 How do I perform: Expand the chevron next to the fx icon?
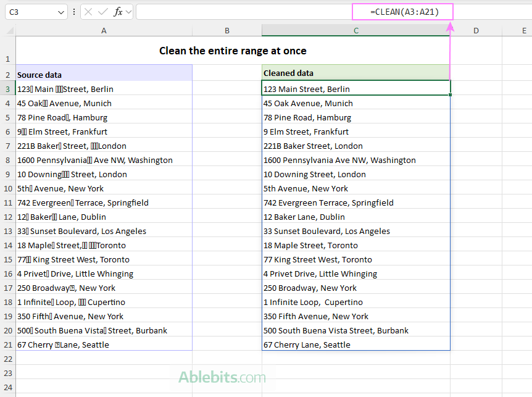coord(128,12)
